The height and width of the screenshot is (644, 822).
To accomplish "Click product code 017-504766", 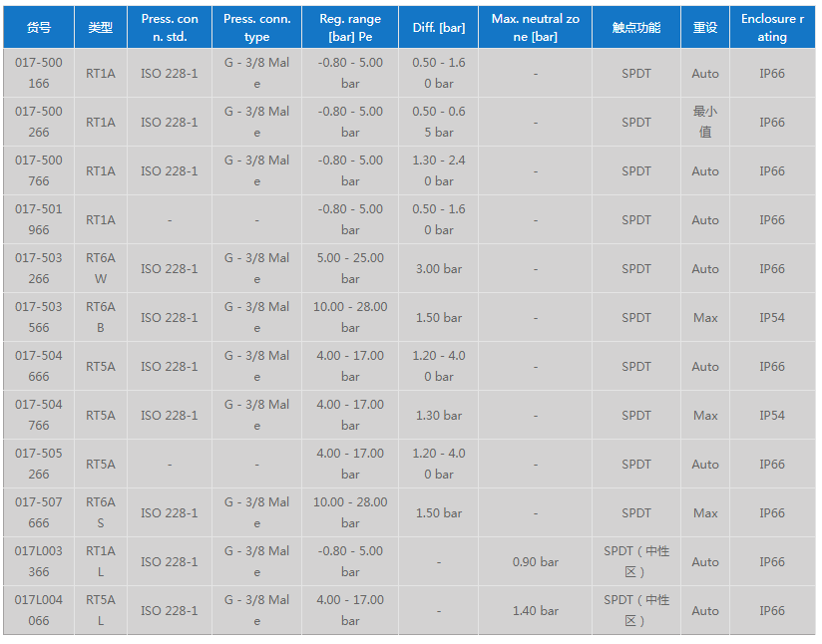I will (x=39, y=415).
